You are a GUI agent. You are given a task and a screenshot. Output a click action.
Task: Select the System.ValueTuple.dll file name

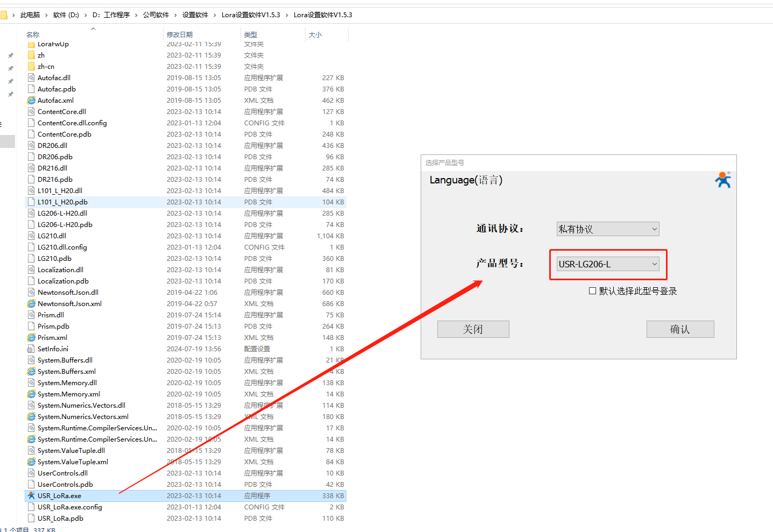tap(71, 450)
